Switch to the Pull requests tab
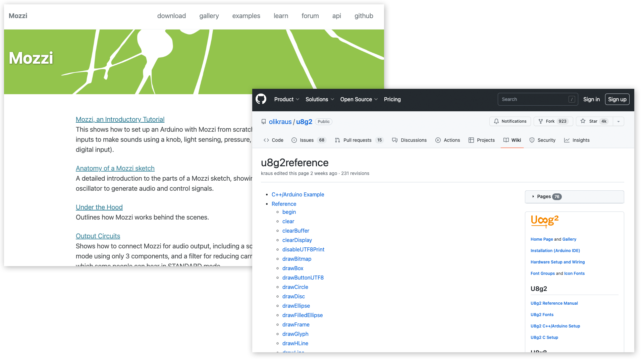 pos(359,140)
